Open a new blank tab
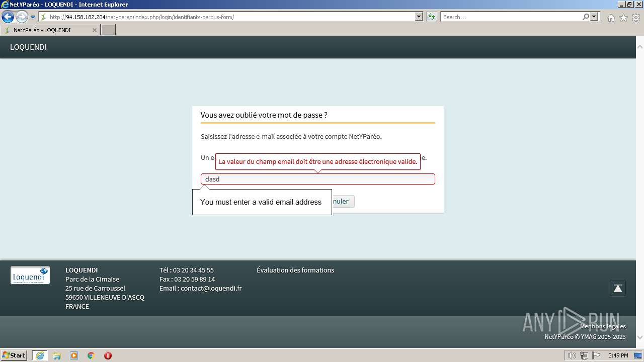Image resolution: width=644 pixels, height=362 pixels. (108, 30)
